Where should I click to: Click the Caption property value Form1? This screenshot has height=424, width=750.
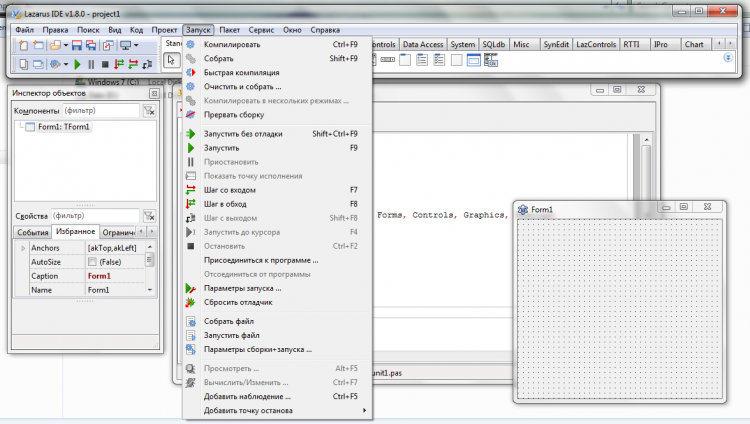coord(115,276)
